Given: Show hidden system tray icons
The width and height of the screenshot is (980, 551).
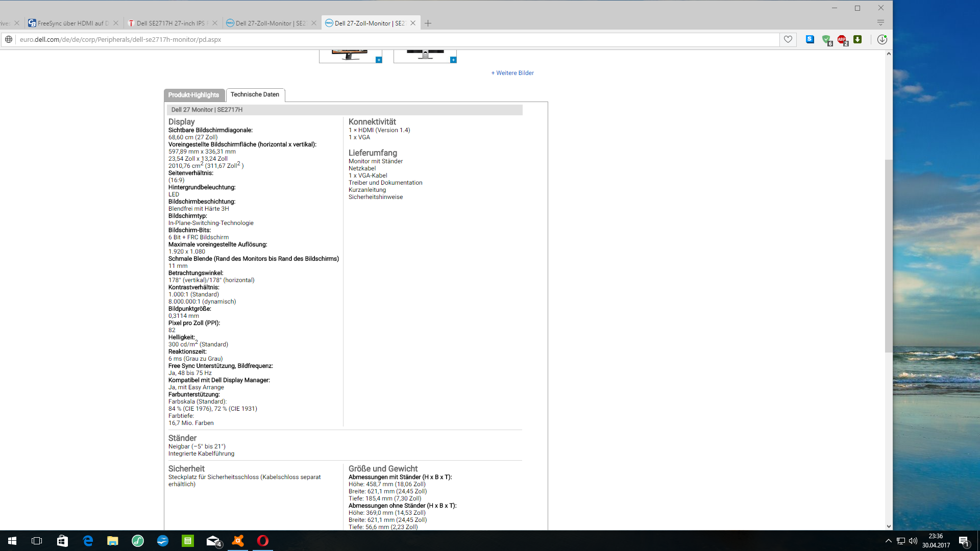Looking at the screenshot, I should 889,541.
